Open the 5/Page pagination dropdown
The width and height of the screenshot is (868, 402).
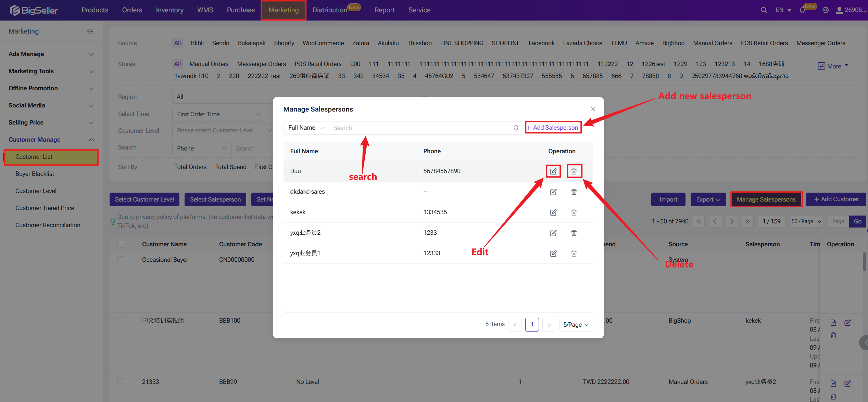pyautogui.click(x=576, y=324)
